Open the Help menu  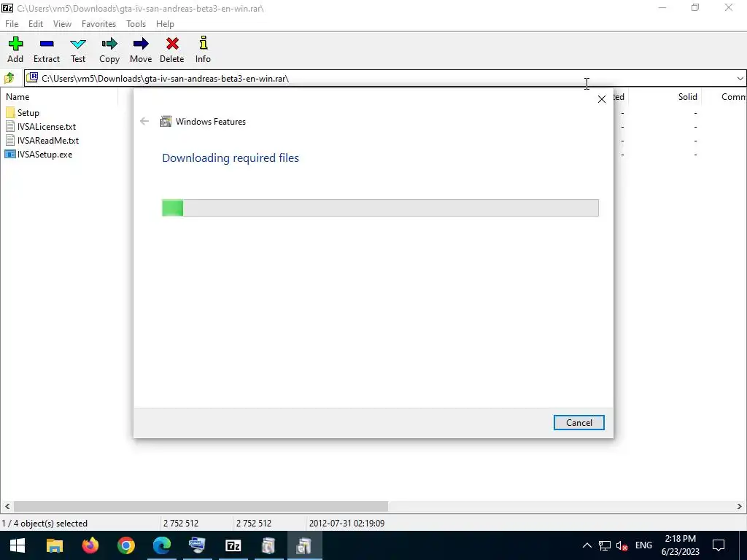165,24
